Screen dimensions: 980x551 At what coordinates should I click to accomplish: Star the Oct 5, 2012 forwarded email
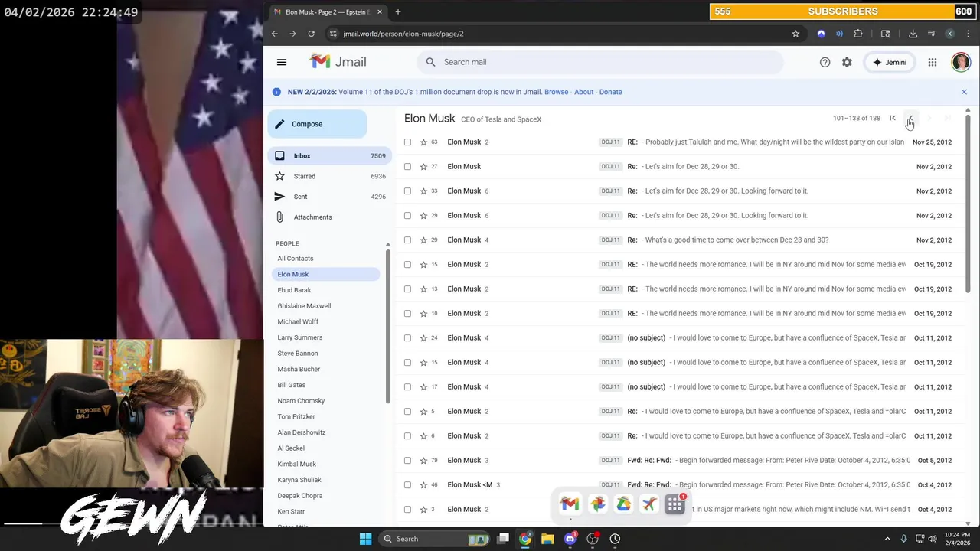coord(423,461)
